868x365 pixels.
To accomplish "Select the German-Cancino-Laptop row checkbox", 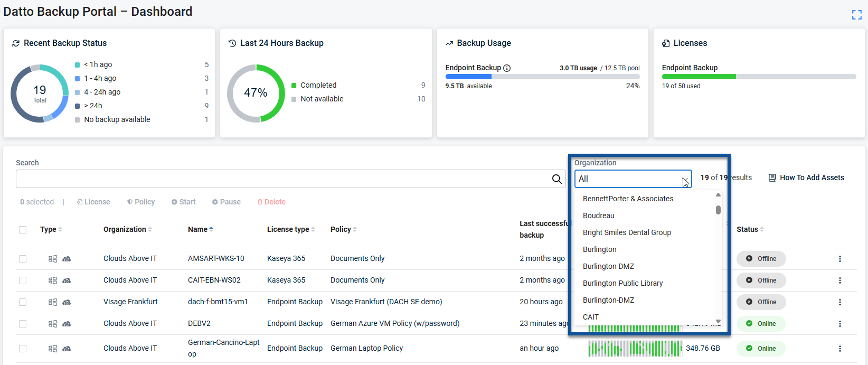I will point(23,349).
